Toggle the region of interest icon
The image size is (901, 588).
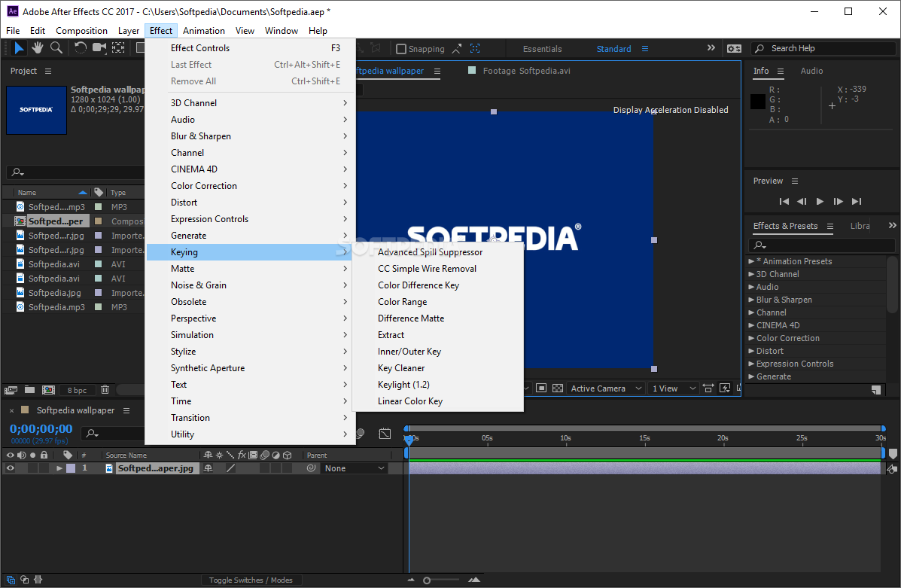(540, 388)
